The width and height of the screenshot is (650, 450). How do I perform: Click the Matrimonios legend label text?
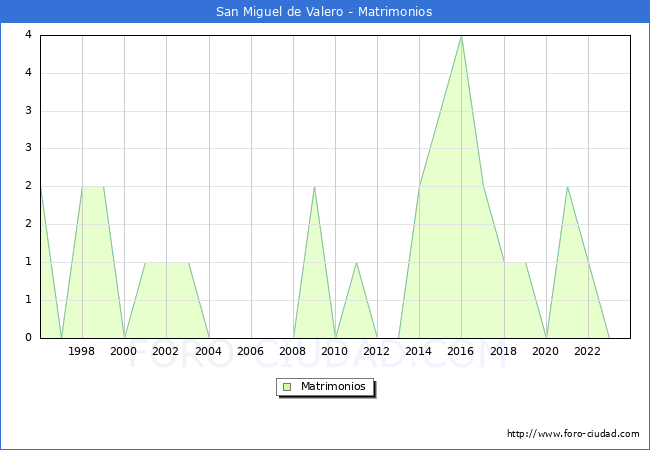pos(334,387)
